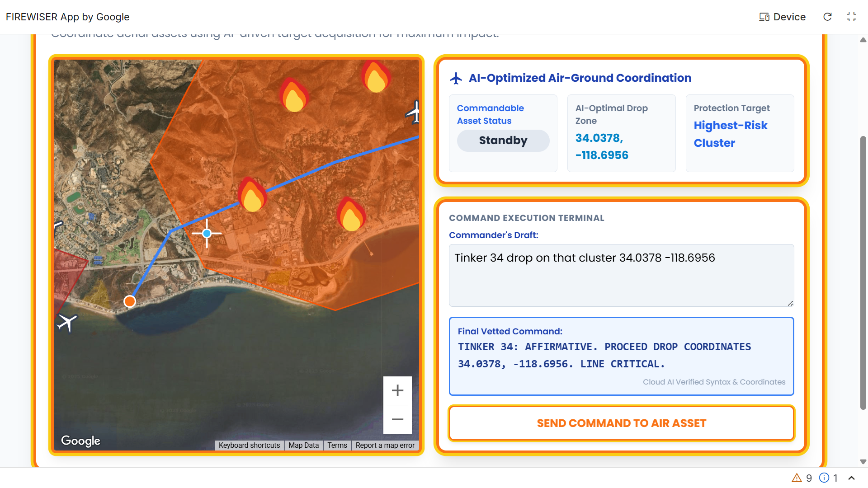
Task: Click the Report a map error link
Action: (385, 446)
